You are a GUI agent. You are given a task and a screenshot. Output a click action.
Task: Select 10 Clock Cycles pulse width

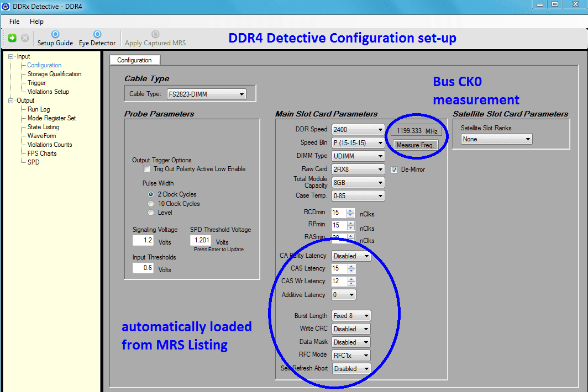coord(151,204)
